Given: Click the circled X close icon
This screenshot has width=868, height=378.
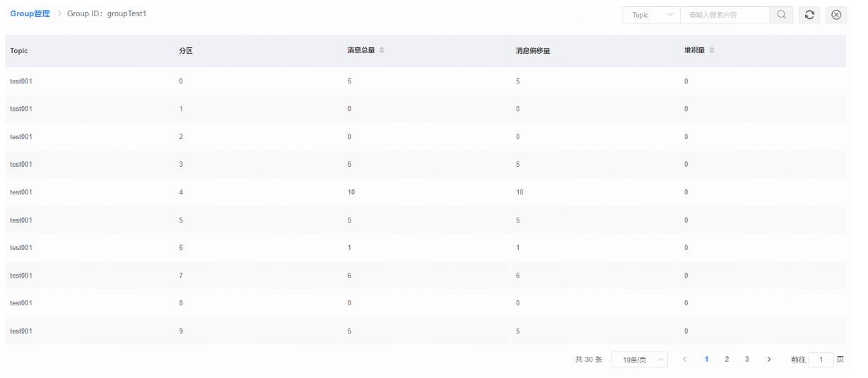Looking at the screenshot, I should (836, 15).
